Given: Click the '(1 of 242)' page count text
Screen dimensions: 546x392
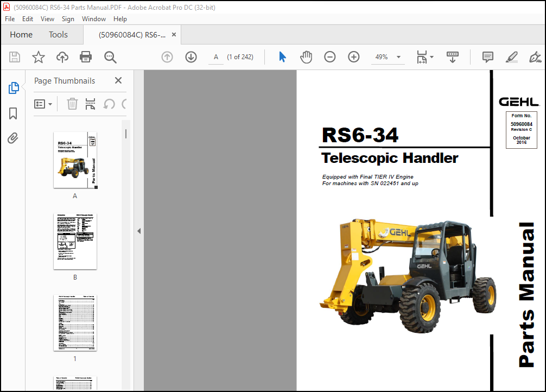Looking at the screenshot, I should tap(240, 57).
